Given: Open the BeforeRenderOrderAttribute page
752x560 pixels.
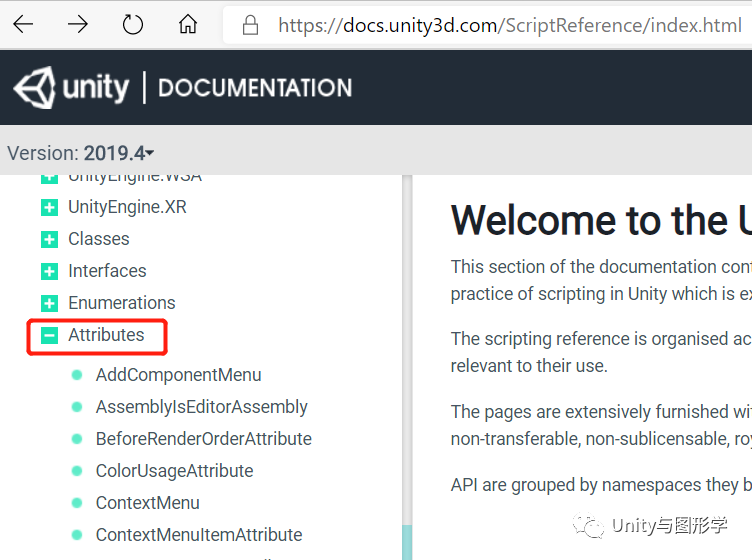Looking at the screenshot, I should point(204,439).
